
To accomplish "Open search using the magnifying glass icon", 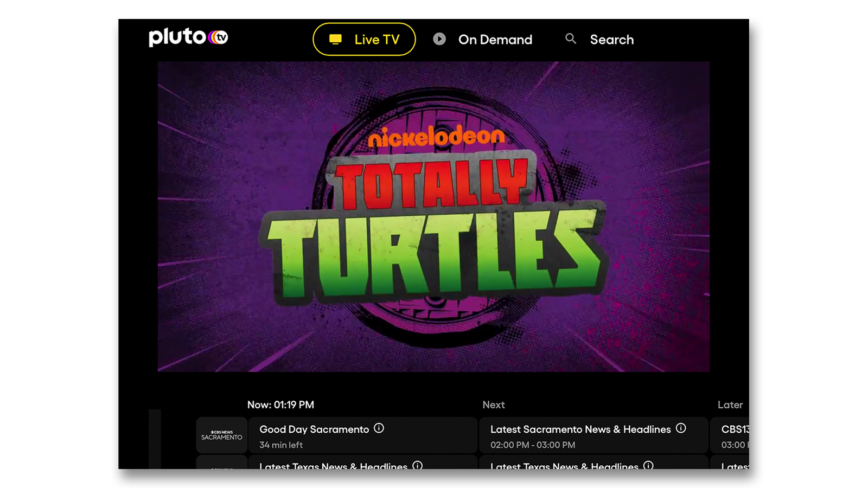I will point(570,38).
